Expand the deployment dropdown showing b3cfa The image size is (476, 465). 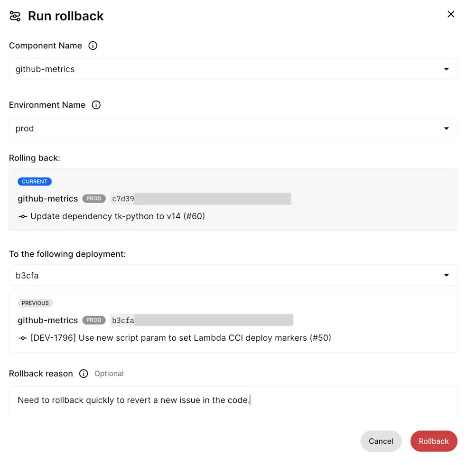click(x=233, y=275)
